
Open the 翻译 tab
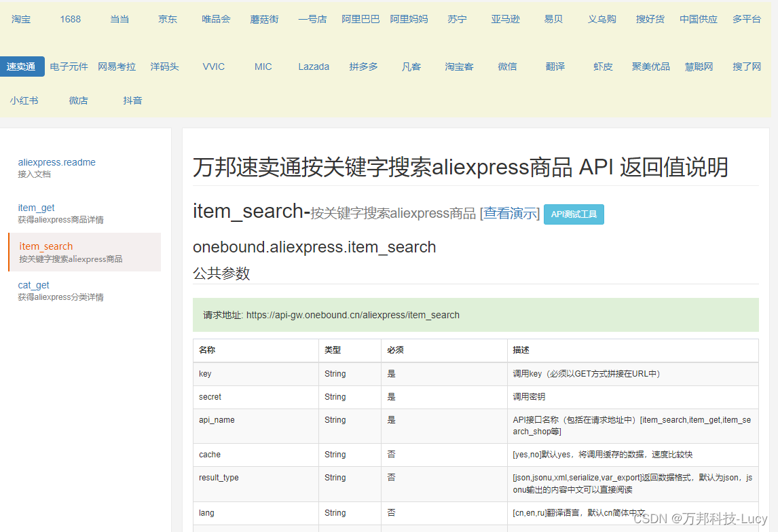(555, 66)
